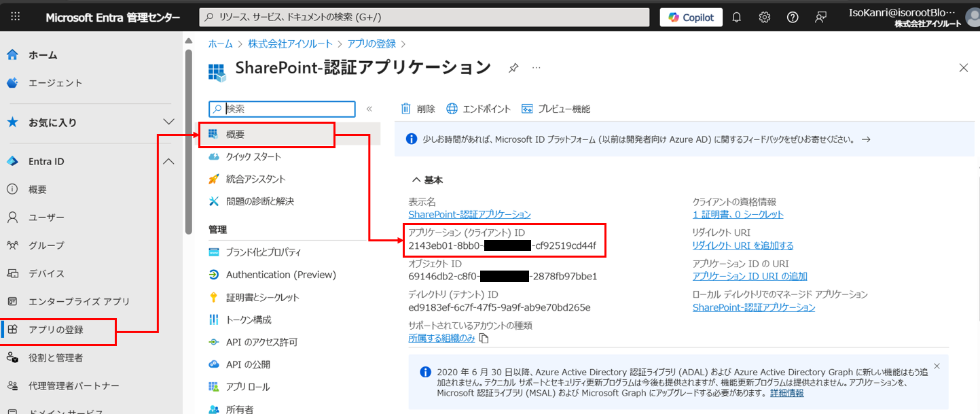The height and width of the screenshot is (414, 980).
Task: Open the 詳細情報 link in the notice
Action: coord(787,393)
